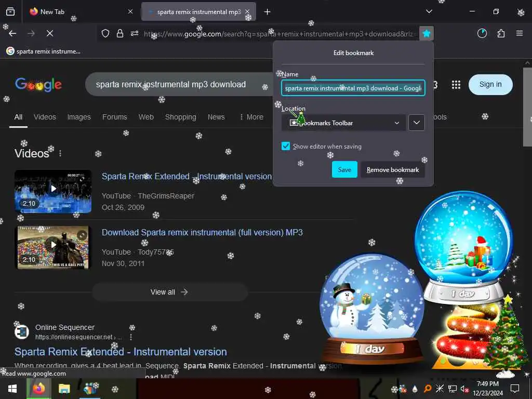This screenshot has height=399, width=532.
Task: Open File Explorer from the taskbar
Action: (64, 389)
